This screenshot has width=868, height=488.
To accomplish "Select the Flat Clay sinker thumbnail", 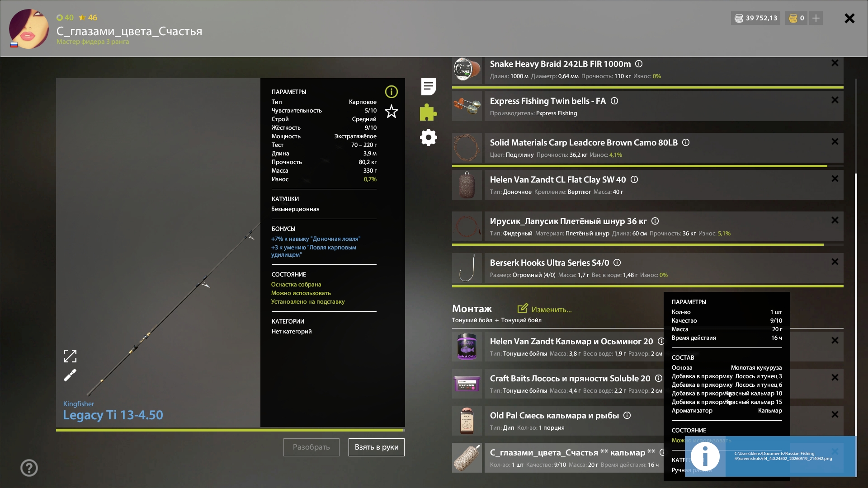I will [x=467, y=185].
